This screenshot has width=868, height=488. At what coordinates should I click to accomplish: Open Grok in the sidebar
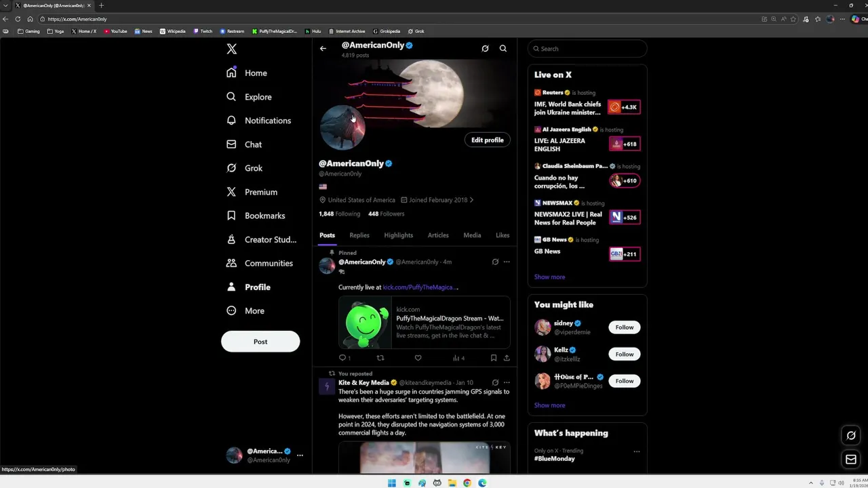[x=244, y=168]
